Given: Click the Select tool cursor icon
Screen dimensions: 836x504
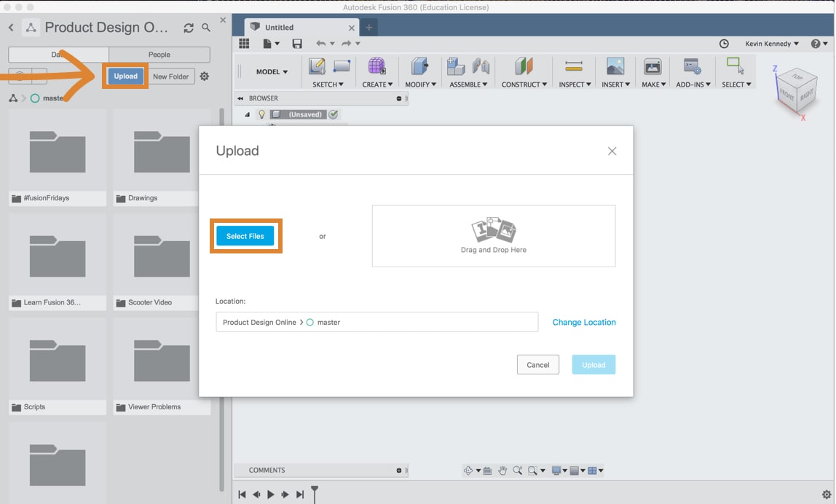Looking at the screenshot, I should point(736,66).
